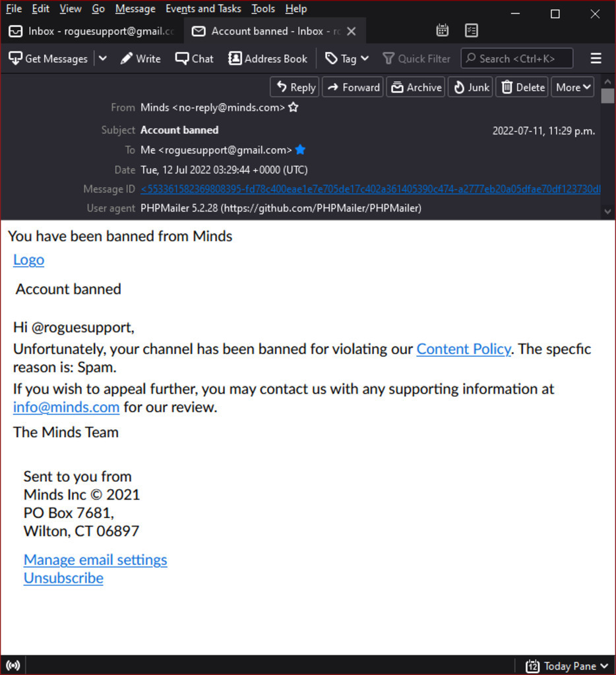Open the Address Book
The height and width of the screenshot is (675, 616).
point(268,59)
